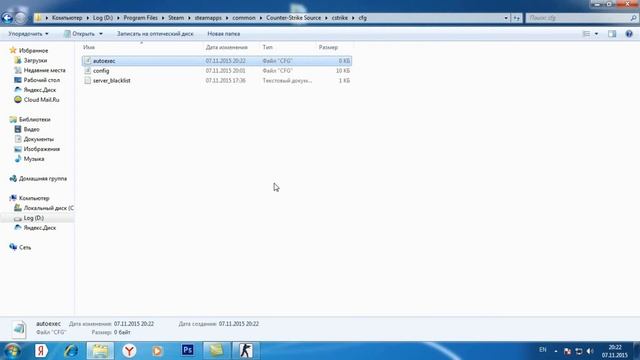Viewport: 640px width, 360px height.
Task: Open Домашняя группа
Action: 42,179
